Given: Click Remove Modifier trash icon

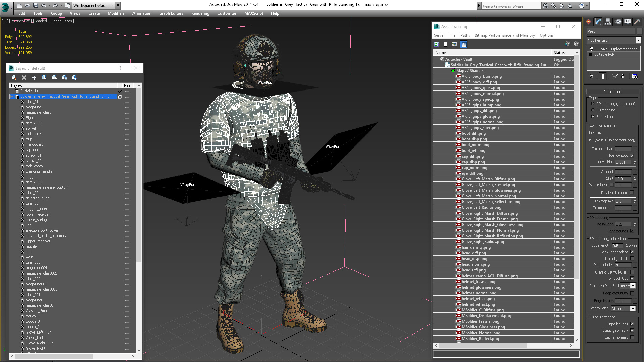Looking at the screenshot, I should [623, 76].
